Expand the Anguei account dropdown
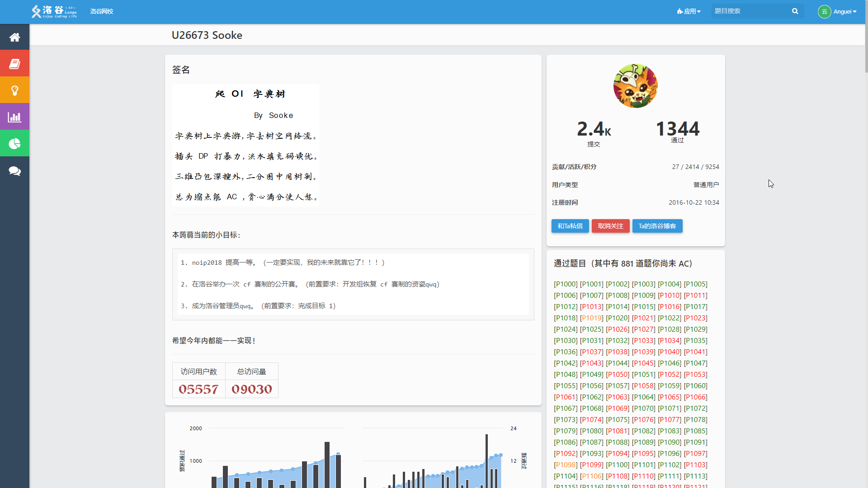The height and width of the screenshot is (488, 868). pos(839,12)
